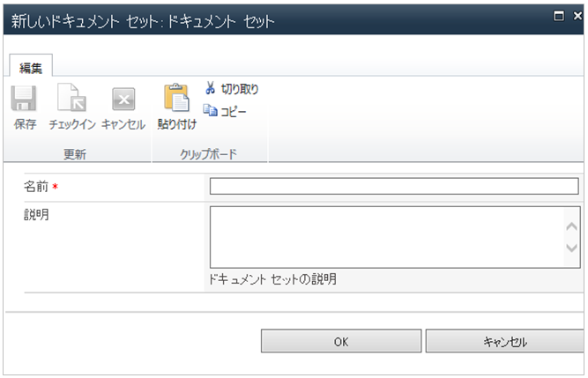
Task: Click the クリップボード group label
Action: [209, 154]
